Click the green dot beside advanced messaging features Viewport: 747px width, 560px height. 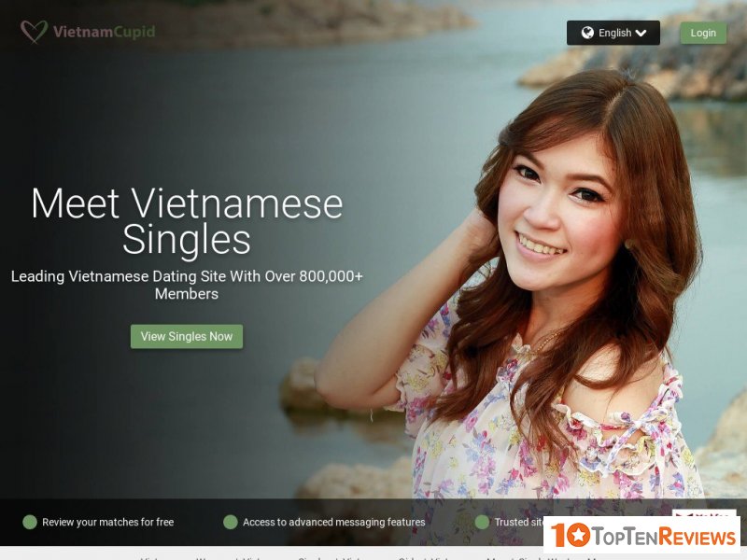(231, 522)
